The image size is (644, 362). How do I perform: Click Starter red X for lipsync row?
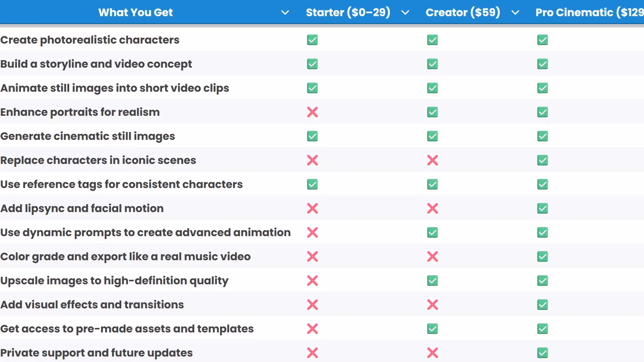click(312, 208)
